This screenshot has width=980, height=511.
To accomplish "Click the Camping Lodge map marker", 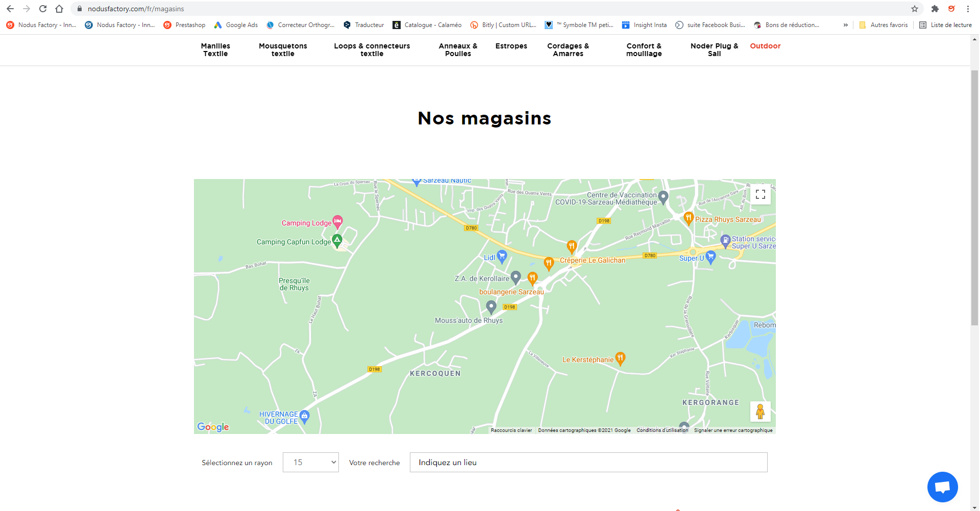I will pyautogui.click(x=337, y=222).
